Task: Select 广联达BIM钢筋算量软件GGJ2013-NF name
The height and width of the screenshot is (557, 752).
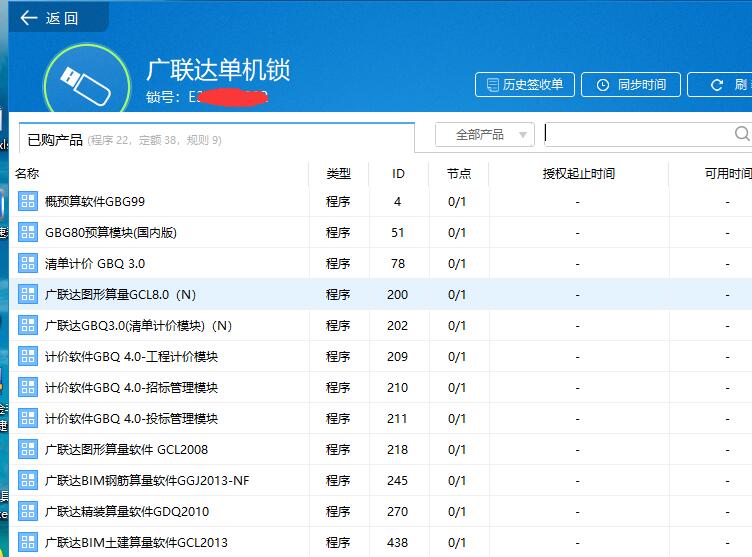Action: pyautogui.click(x=147, y=481)
